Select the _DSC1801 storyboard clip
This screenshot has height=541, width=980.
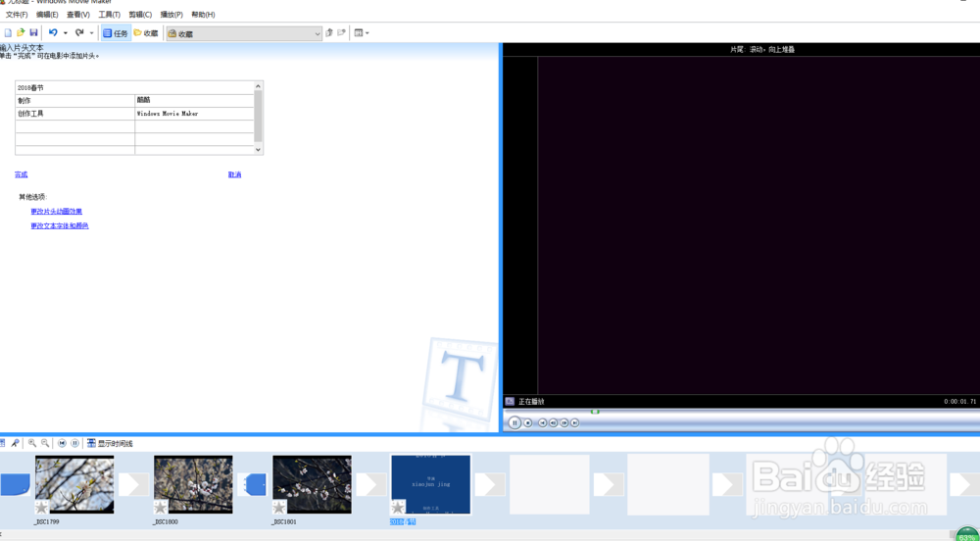point(312,484)
